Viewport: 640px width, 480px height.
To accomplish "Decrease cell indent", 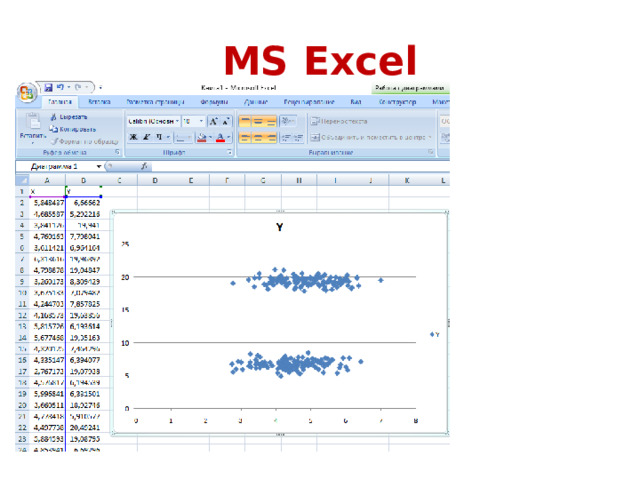I will pyautogui.click(x=287, y=138).
